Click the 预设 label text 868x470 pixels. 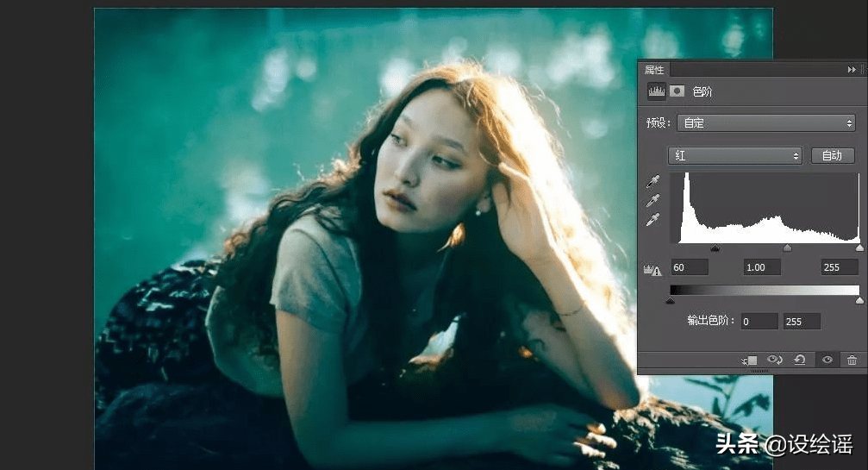coord(659,122)
